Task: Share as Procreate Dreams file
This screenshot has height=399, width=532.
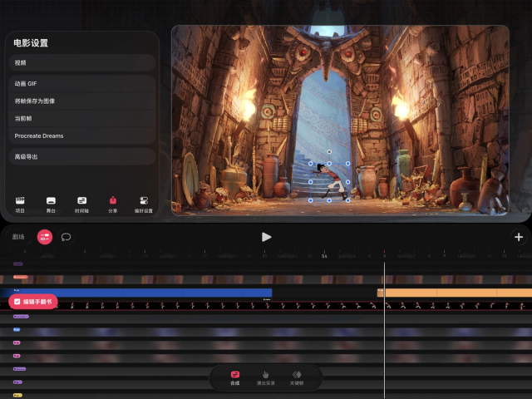Action: coord(81,135)
